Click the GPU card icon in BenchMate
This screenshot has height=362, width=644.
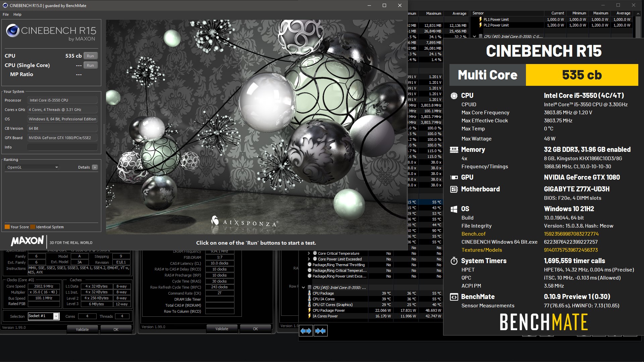pyautogui.click(x=454, y=177)
